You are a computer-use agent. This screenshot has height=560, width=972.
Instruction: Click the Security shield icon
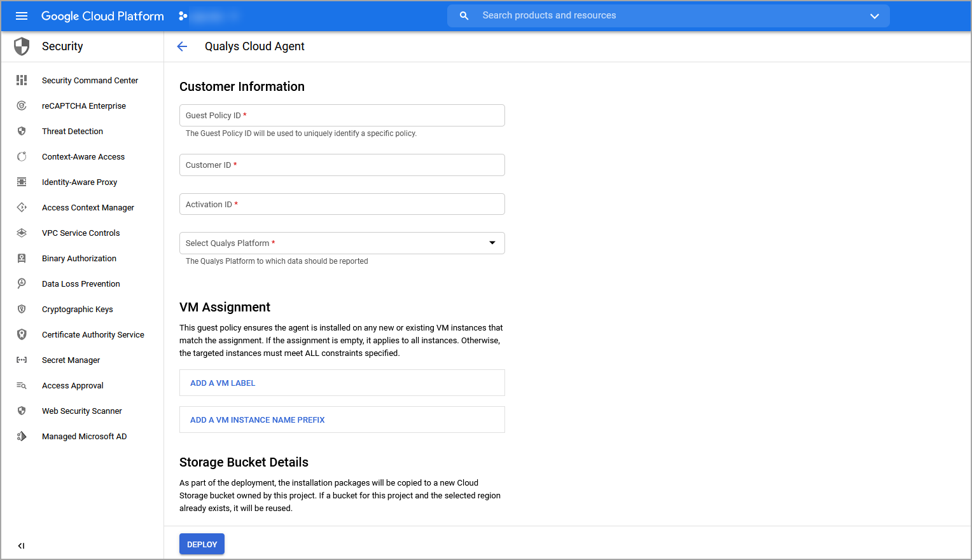22,46
